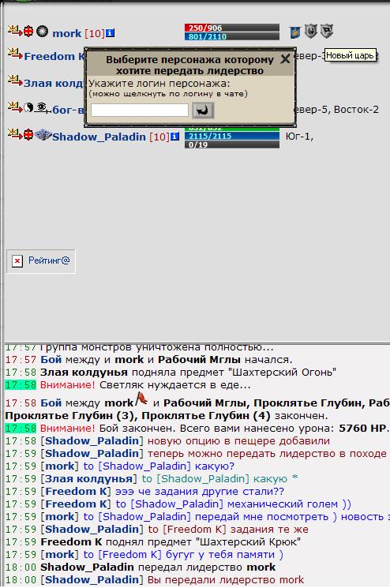Click Shadow_Paladin in "новую опцию" chat message
The width and height of the screenshot is (390, 588).
(92, 440)
